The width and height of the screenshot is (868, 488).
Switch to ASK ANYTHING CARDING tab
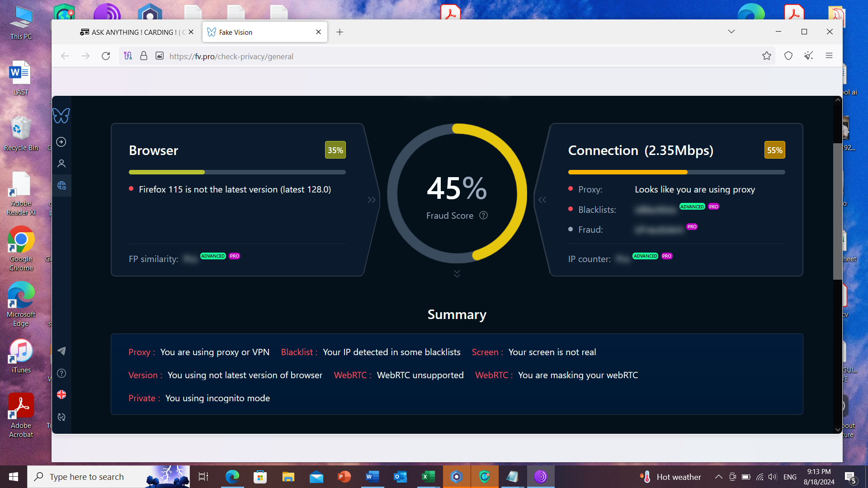[x=133, y=32]
